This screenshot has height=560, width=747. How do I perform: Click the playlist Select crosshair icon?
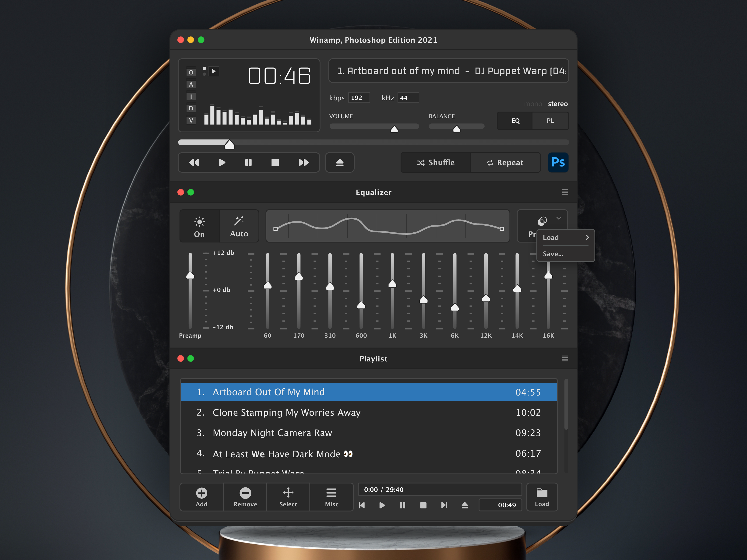coord(288,493)
